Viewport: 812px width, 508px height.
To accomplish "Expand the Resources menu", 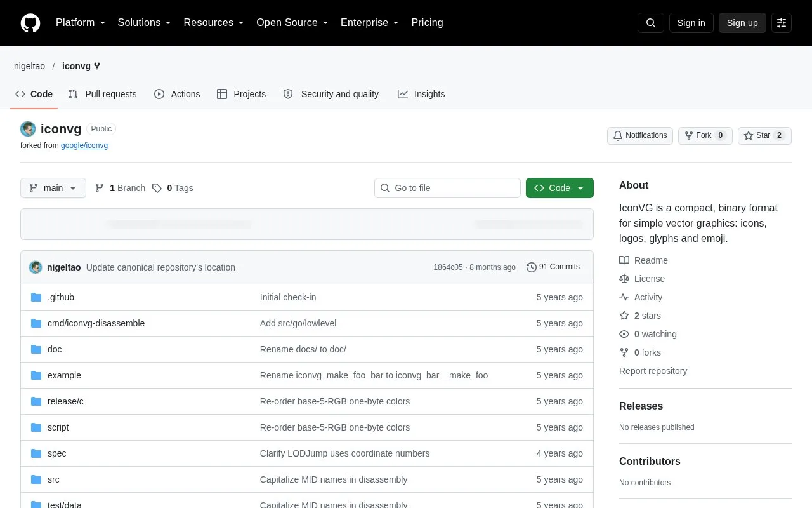I will click(214, 23).
